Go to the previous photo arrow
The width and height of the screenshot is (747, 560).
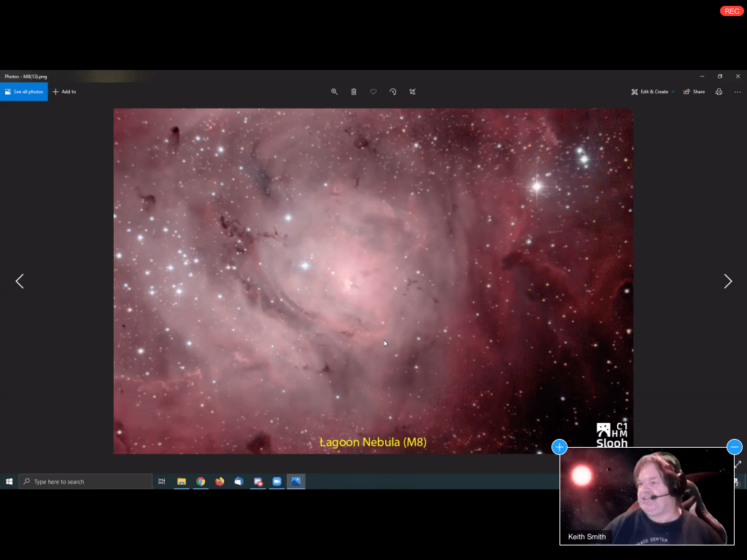click(20, 281)
